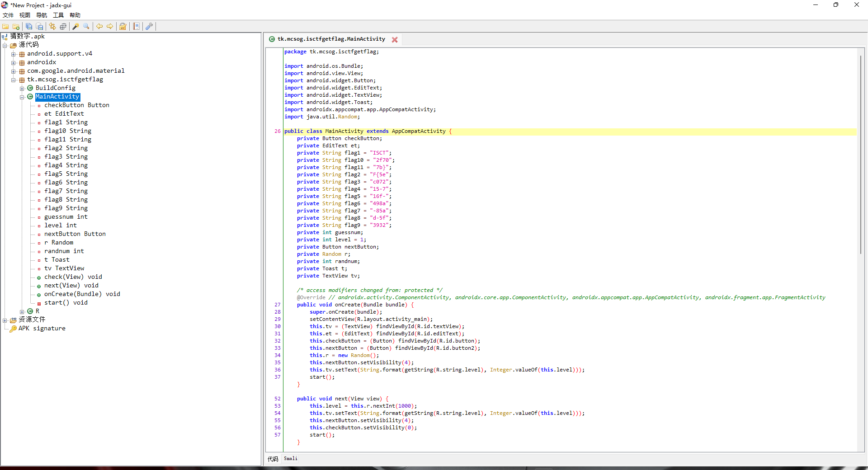Image resolution: width=868 pixels, height=470 pixels.
Task: Expand the android.support.v4 package node
Action: click(14, 54)
